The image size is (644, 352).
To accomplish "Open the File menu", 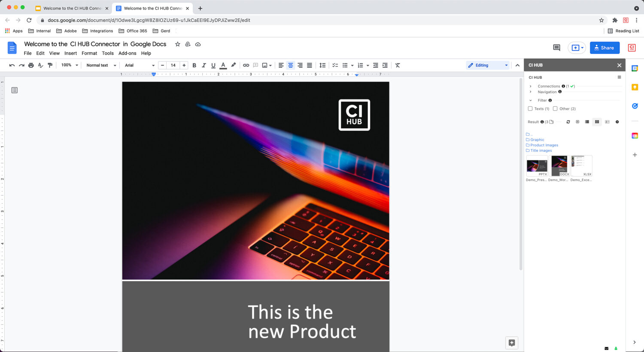I will pos(28,53).
